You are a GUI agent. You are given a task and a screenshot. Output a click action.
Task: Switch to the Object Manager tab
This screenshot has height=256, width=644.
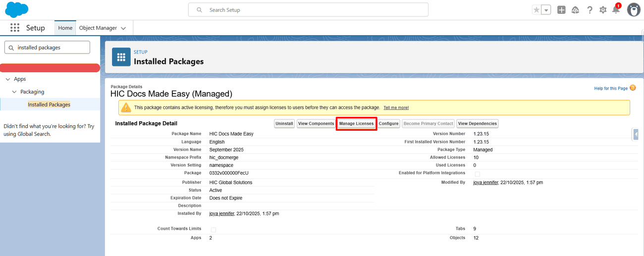[x=98, y=28]
